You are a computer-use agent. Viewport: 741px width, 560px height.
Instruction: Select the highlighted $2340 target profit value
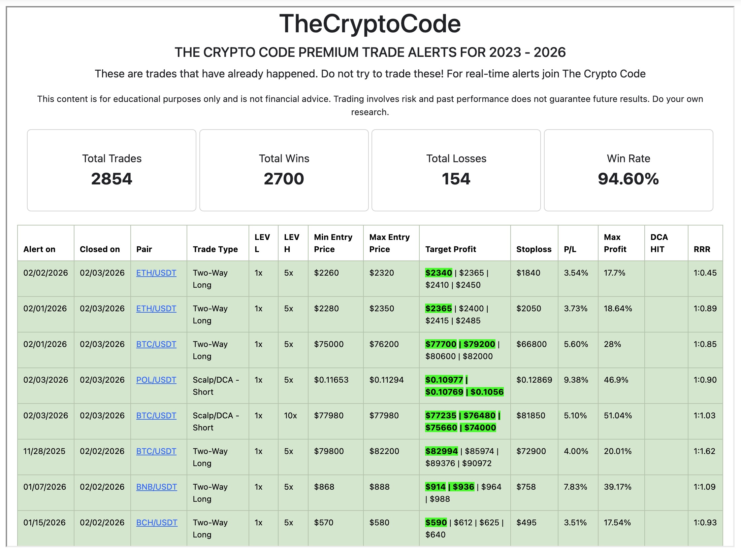pos(438,273)
